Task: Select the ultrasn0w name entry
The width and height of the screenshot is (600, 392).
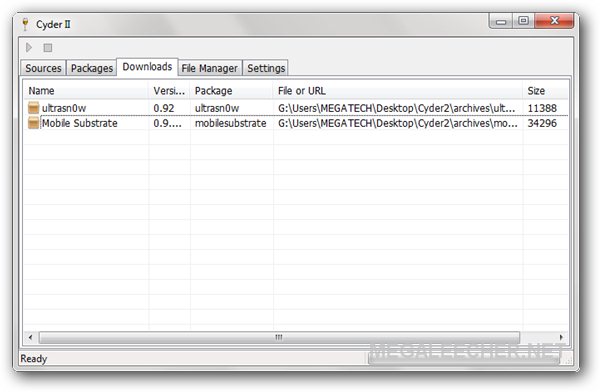Action: point(64,108)
